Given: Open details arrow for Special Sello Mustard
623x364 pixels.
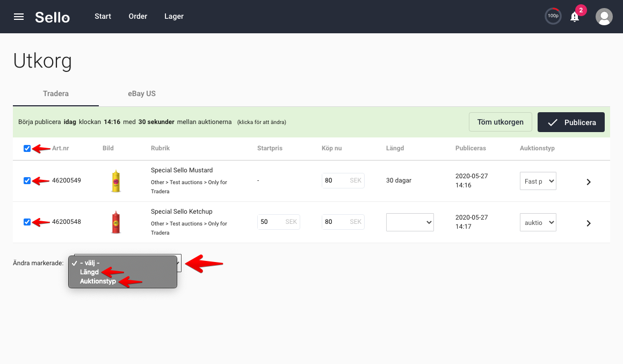Looking at the screenshot, I should (x=589, y=182).
